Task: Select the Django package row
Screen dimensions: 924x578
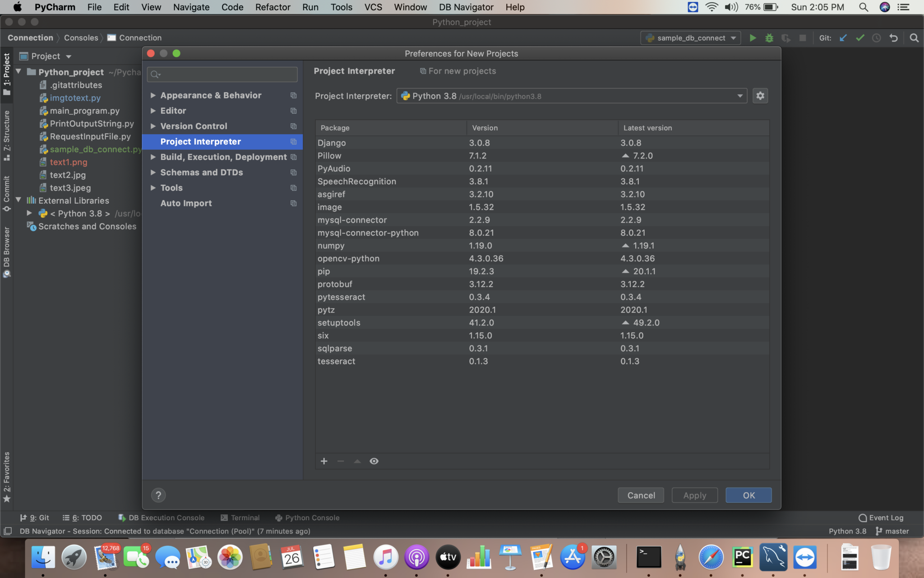Action: tap(542, 143)
